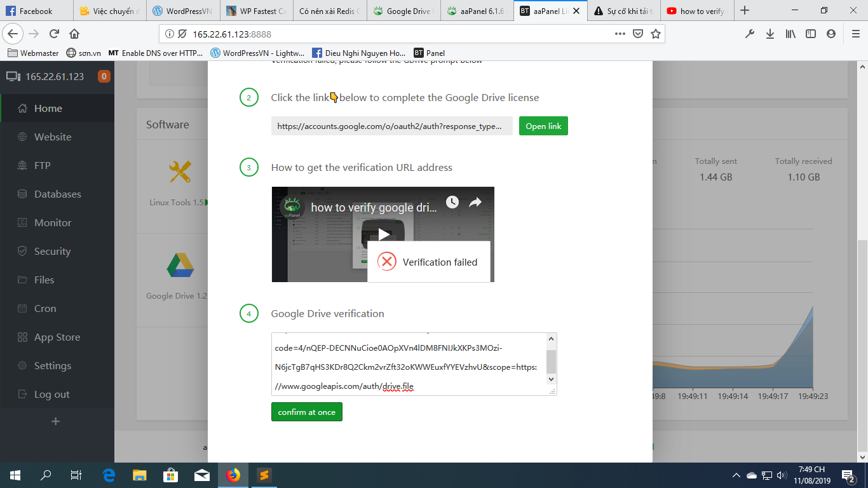Click the browser Back button

[14, 34]
